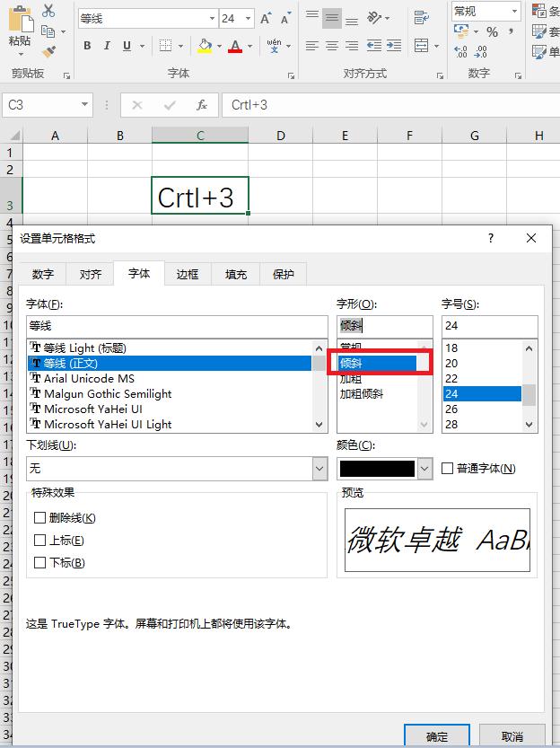Apply the yellow fill color bucket
Viewport: 560px width, 748px height.
pyautogui.click(x=205, y=46)
